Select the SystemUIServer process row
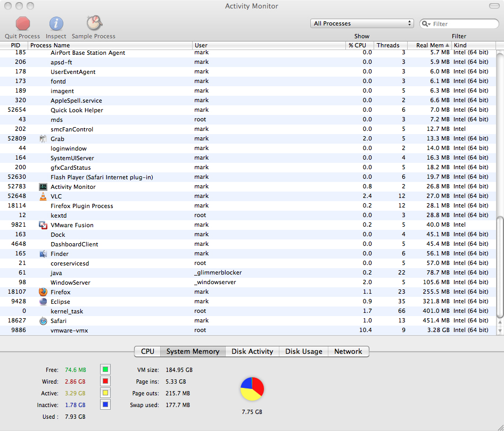This screenshot has height=431, width=504. point(248,158)
